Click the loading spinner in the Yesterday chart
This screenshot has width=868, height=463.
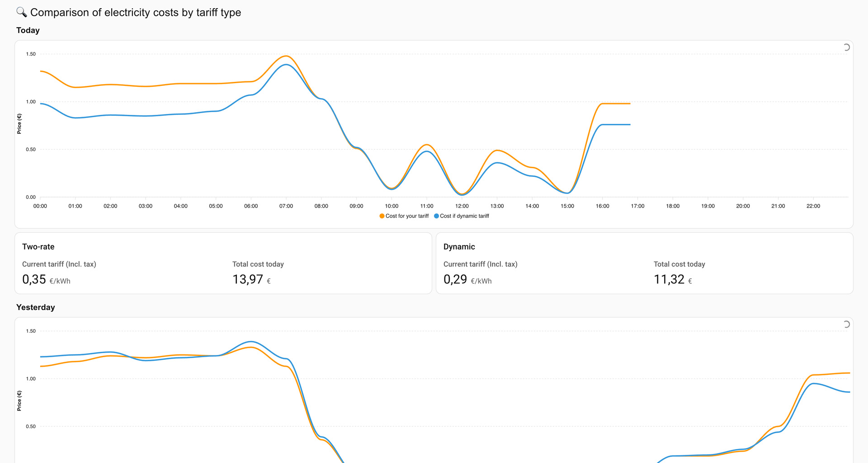click(846, 324)
